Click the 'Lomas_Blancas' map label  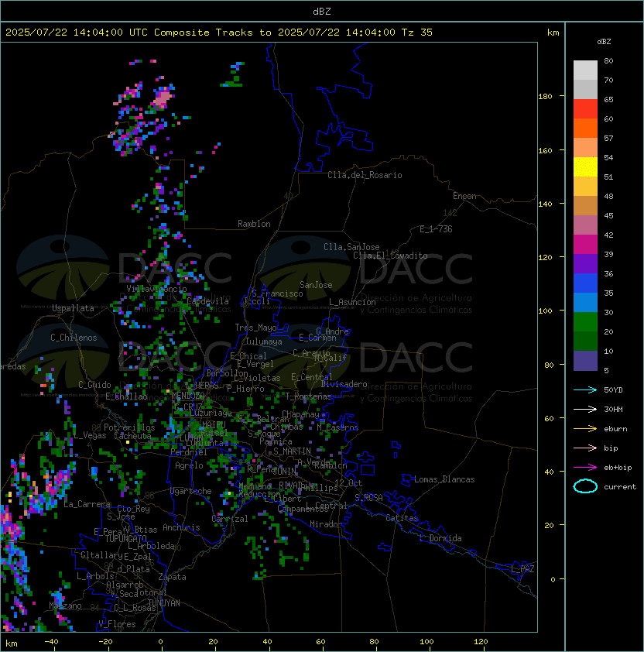pyautogui.click(x=444, y=479)
